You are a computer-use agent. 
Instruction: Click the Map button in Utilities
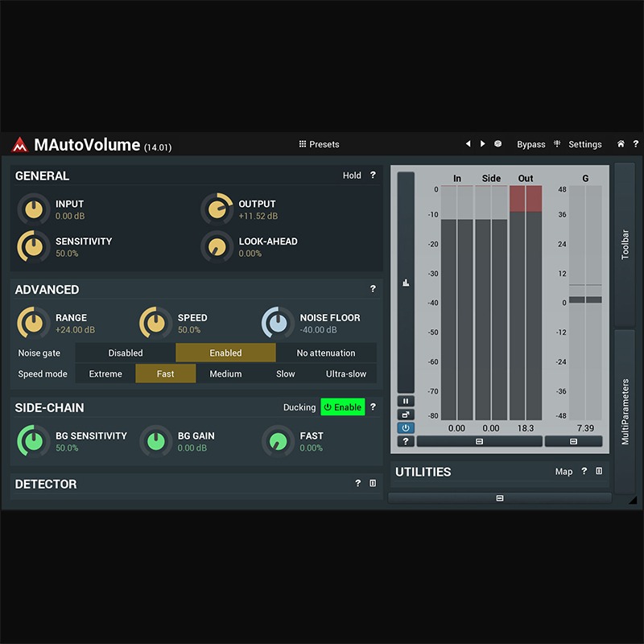563,472
